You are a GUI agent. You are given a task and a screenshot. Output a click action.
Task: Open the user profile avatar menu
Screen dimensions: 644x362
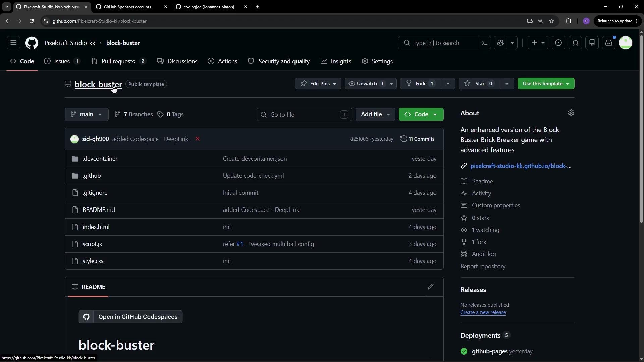click(626, 43)
